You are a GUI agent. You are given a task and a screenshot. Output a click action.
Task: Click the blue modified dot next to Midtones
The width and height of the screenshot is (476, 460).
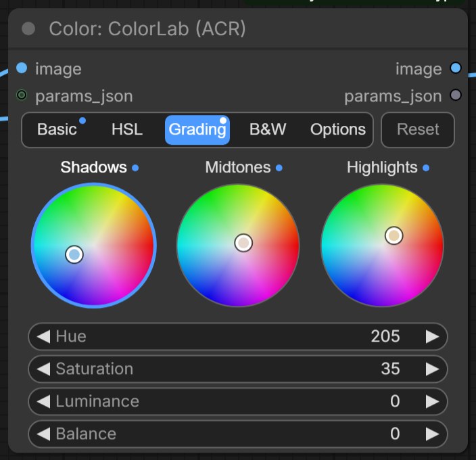pyautogui.click(x=279, y=168)
